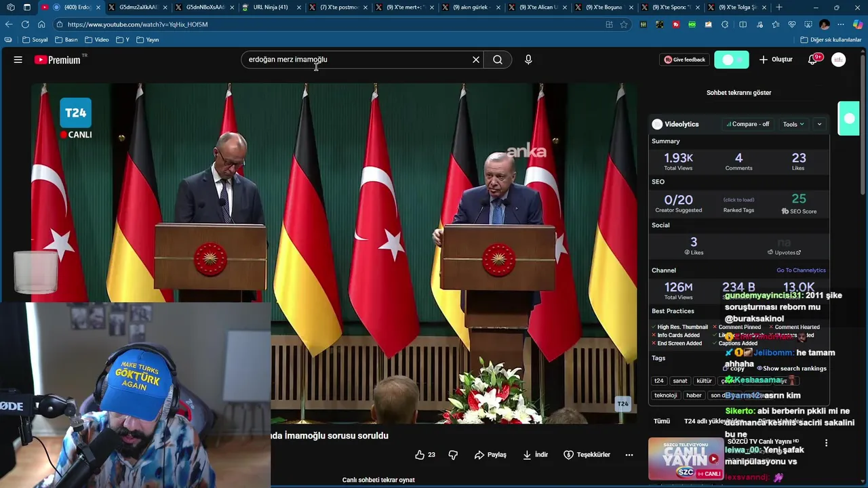
Task: Switch to the URL Ninja (41) tab
Action: tap(271, 7)
